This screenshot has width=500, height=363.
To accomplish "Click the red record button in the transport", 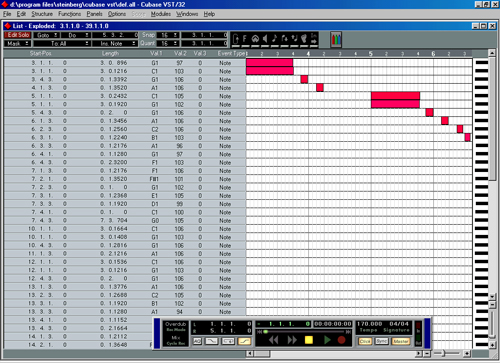I will (x=342, y=340).
